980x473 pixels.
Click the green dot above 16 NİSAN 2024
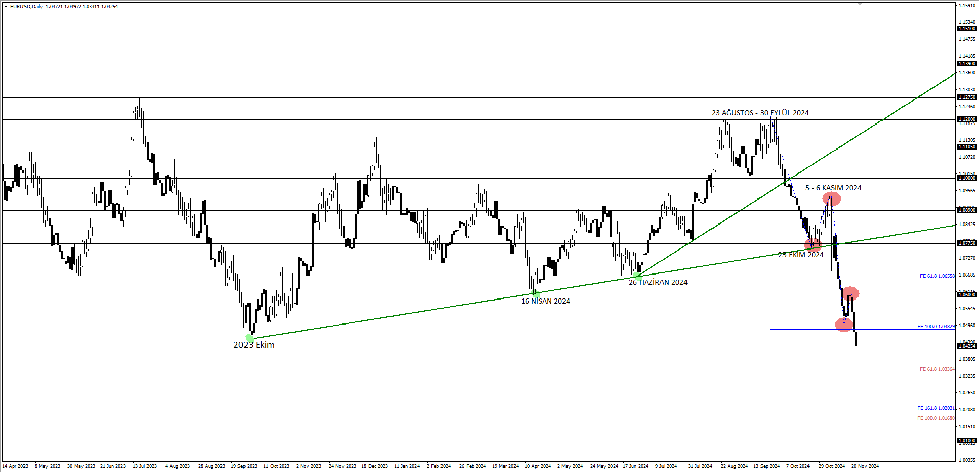pyautogui.click(x=536, y=293)
